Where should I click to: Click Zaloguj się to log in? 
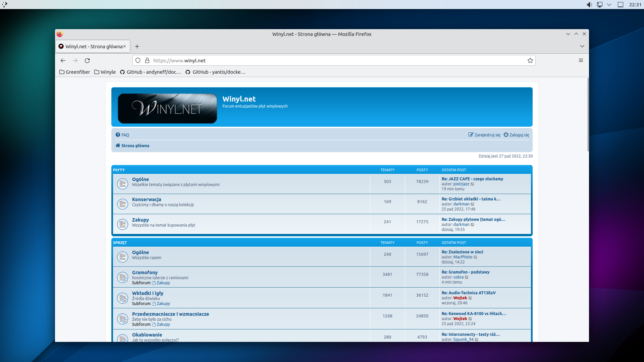[516, 135]
